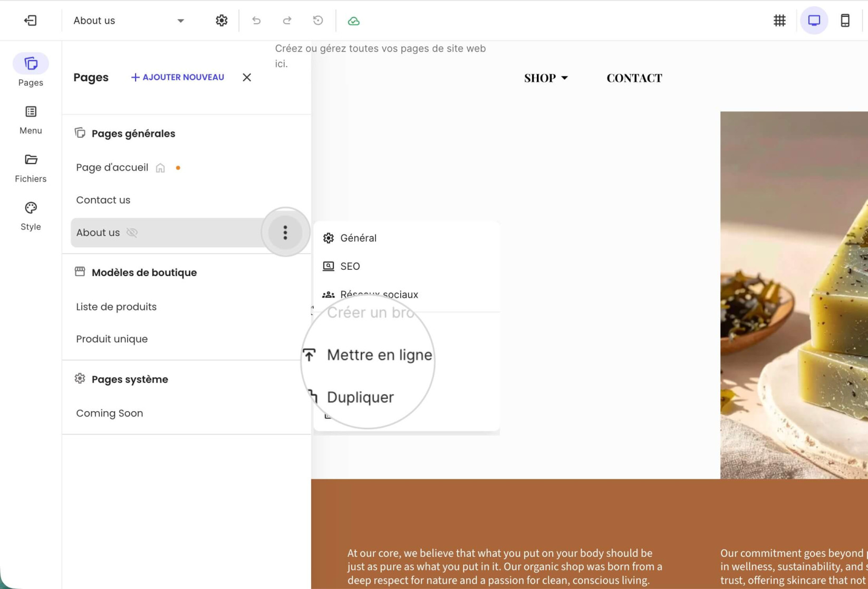Image resolution: width=868 pixels, height=589 pixels.
Task: Click the home icon next to Page d'accueil
Action: 160,168
